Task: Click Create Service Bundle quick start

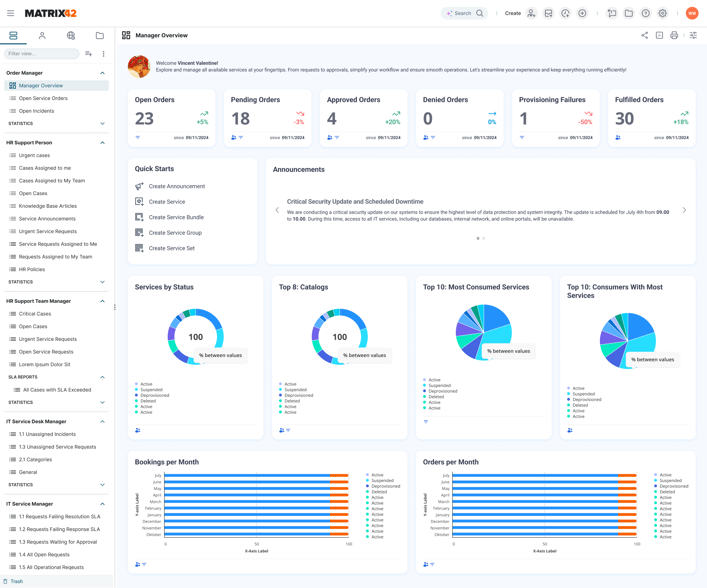Action: tap(176, 217)
